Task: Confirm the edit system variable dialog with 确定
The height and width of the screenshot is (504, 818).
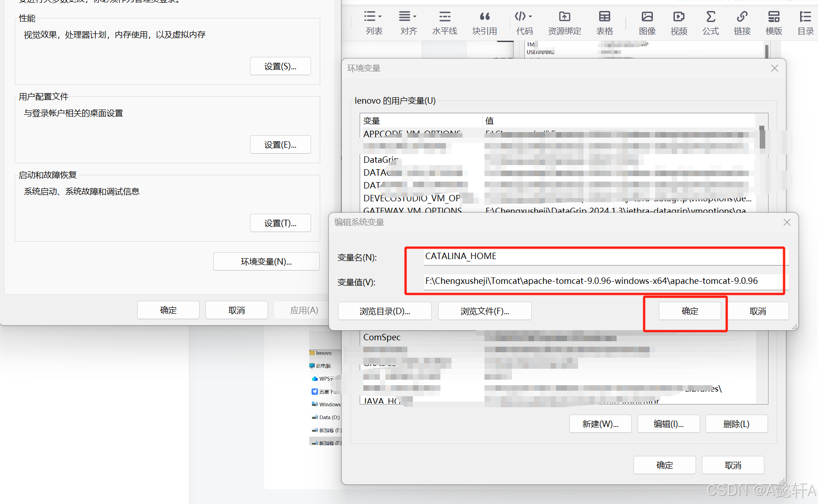Action: click(x=689, y=311)
